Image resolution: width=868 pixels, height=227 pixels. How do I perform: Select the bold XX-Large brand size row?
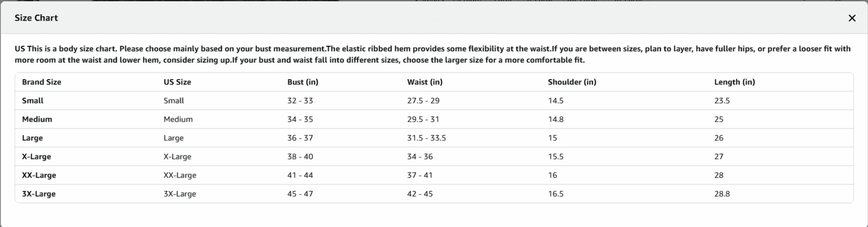39,175
